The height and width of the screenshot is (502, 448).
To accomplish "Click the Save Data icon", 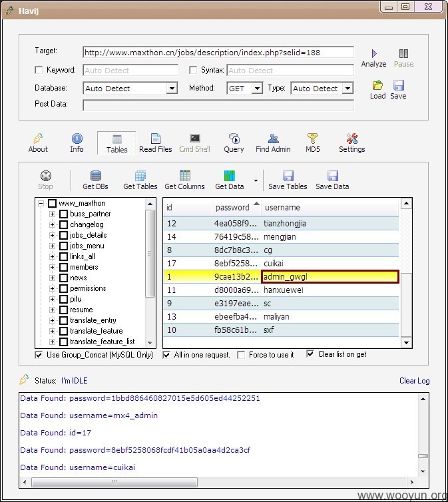I will pos(332,176).
